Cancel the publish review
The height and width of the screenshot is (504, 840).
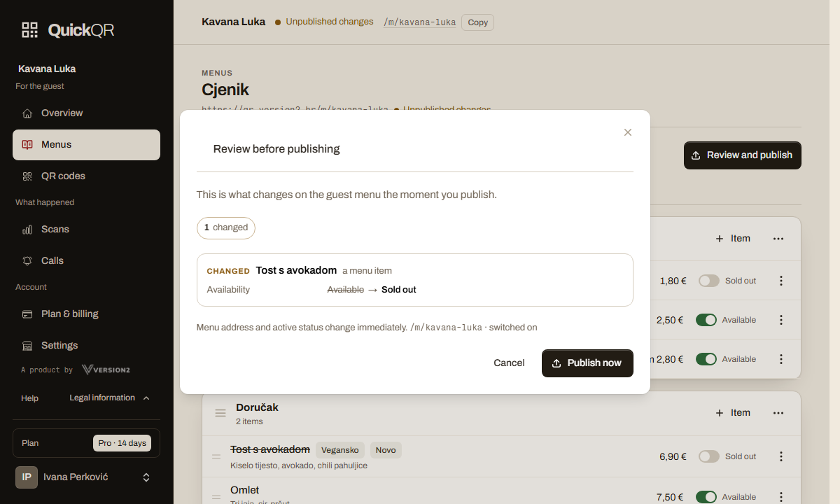coord(509,363)
